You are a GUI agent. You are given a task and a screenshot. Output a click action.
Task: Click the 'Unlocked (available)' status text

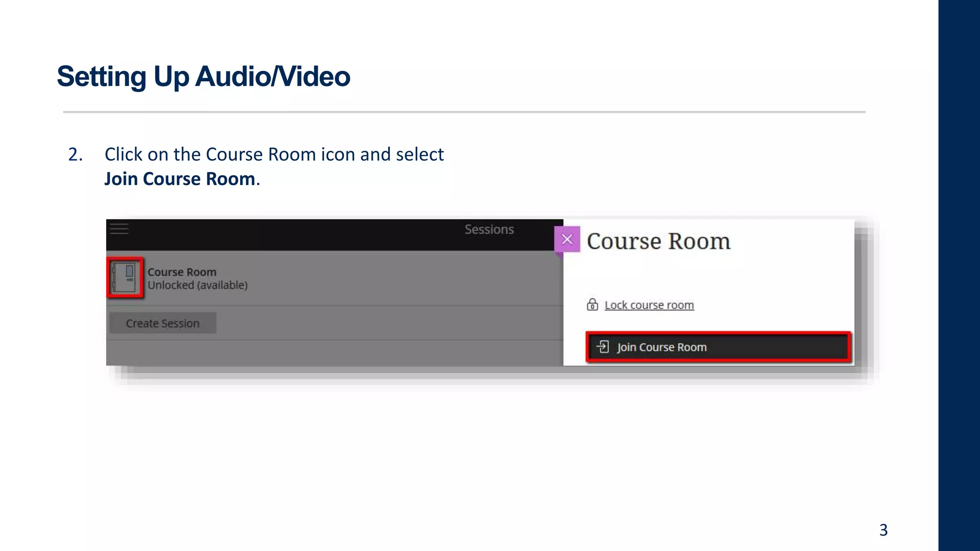(198, 285)
